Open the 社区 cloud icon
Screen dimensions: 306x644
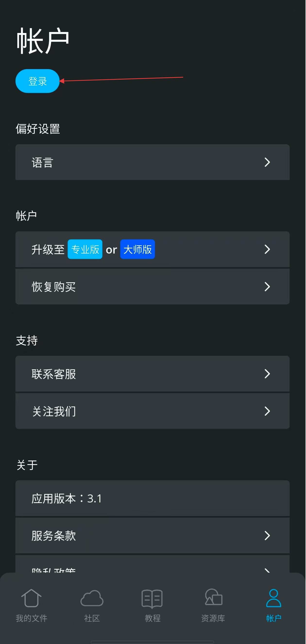(x=92, y=598)
